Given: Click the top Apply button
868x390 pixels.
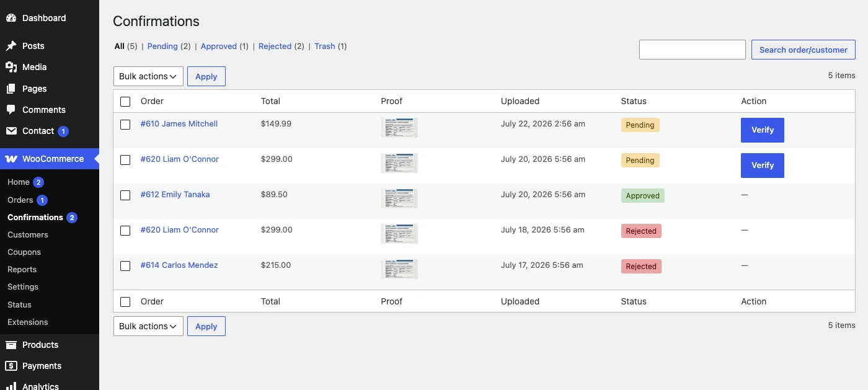Looking at the screenshot, I should tap(206, 76).
